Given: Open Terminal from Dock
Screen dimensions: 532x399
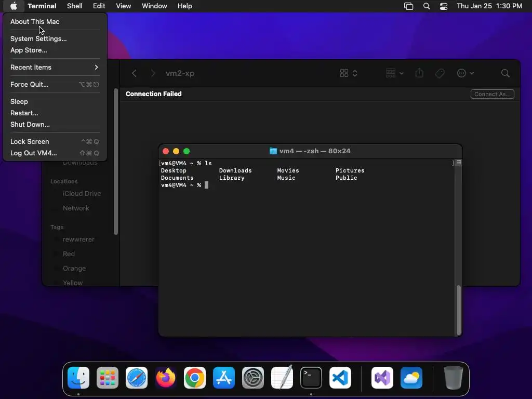Looking at the screenshot, I should point(311,378).
